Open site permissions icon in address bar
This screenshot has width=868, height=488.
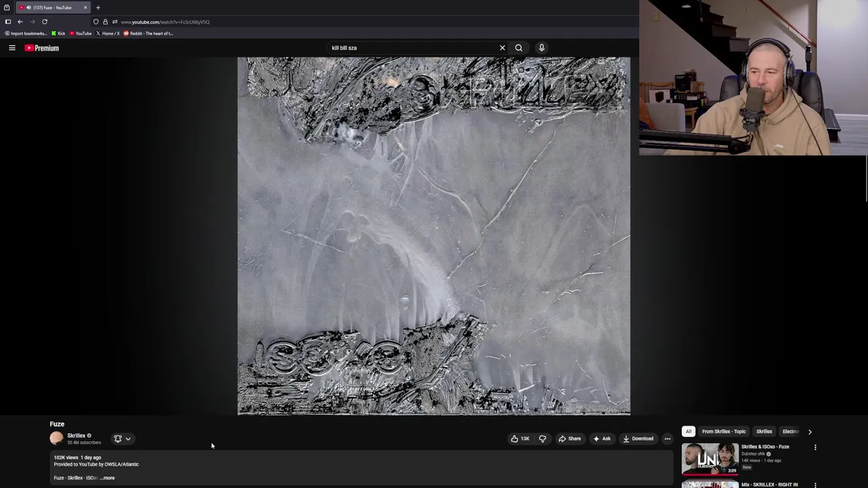pos(115,22)
